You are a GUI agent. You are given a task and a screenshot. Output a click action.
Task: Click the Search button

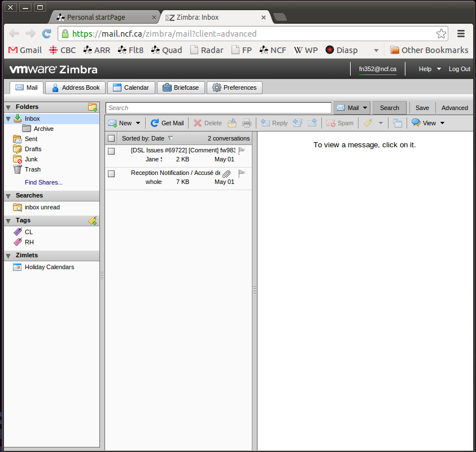(x=390, y=108)
